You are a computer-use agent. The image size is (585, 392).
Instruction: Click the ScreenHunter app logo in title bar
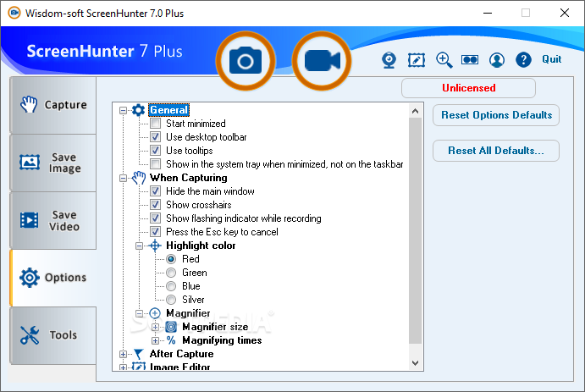[x=14, y=14]
